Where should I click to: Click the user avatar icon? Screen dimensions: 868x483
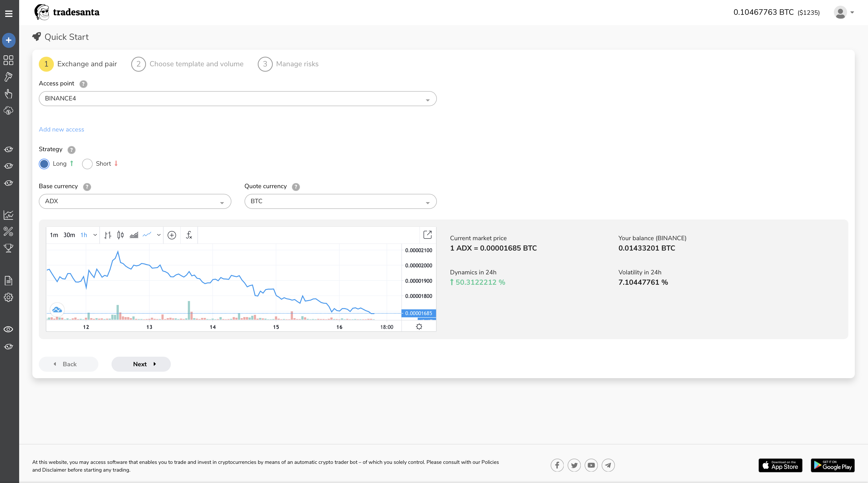tap(840, 12)
